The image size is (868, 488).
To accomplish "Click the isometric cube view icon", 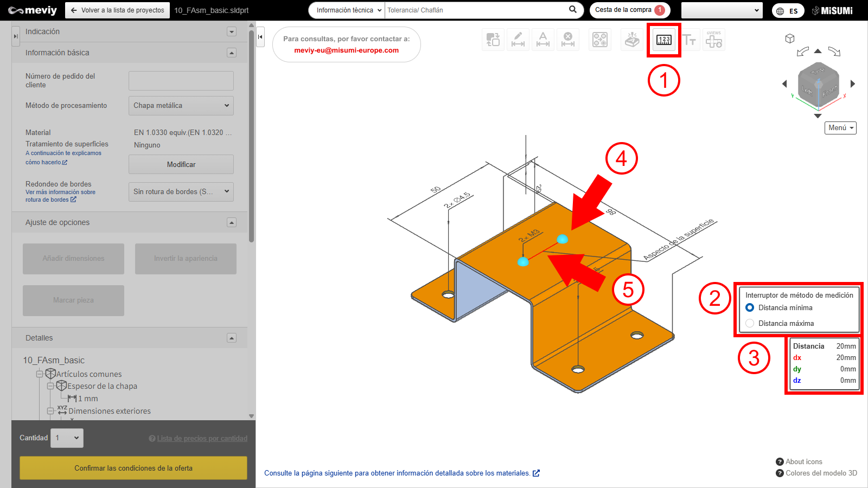I will click(x=790, y=38).
